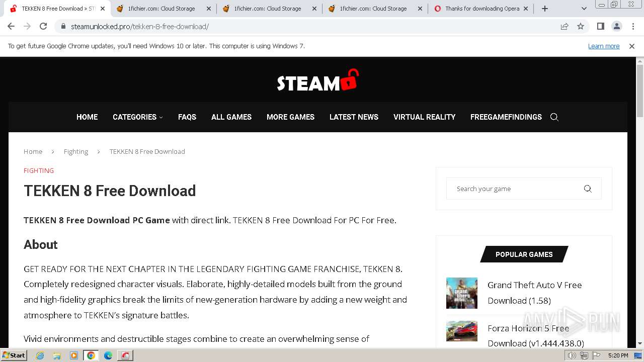The image size is (644, 362).
Task: Open Grand Theft Auto V Free Download link
Action: (x=535, y=293)
